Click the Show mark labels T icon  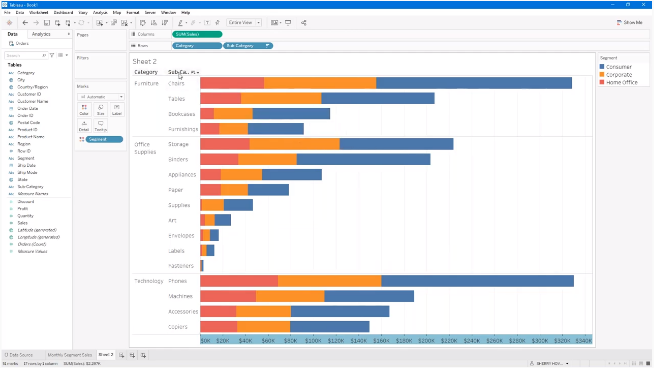pyautogui.click(x=207, y=23)
